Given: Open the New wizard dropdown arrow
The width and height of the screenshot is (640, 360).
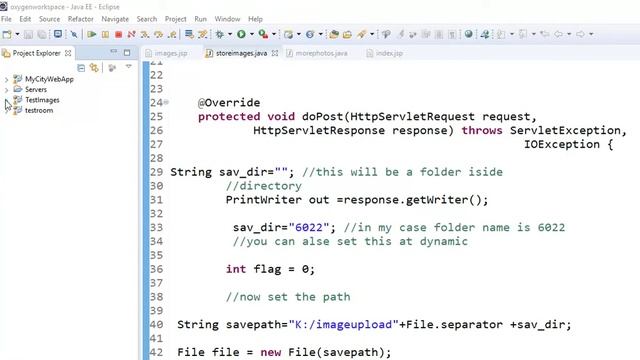Looking at the screenshot, I should tap(17, 34).
